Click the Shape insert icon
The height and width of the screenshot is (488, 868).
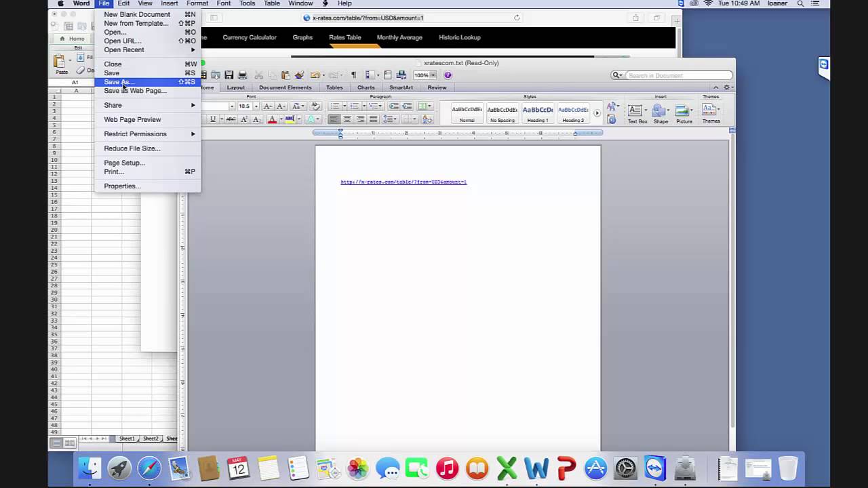click(x=660, y=113)
